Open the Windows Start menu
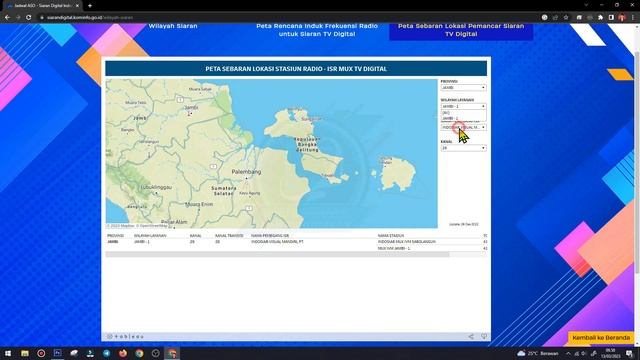 click(8, 353)
